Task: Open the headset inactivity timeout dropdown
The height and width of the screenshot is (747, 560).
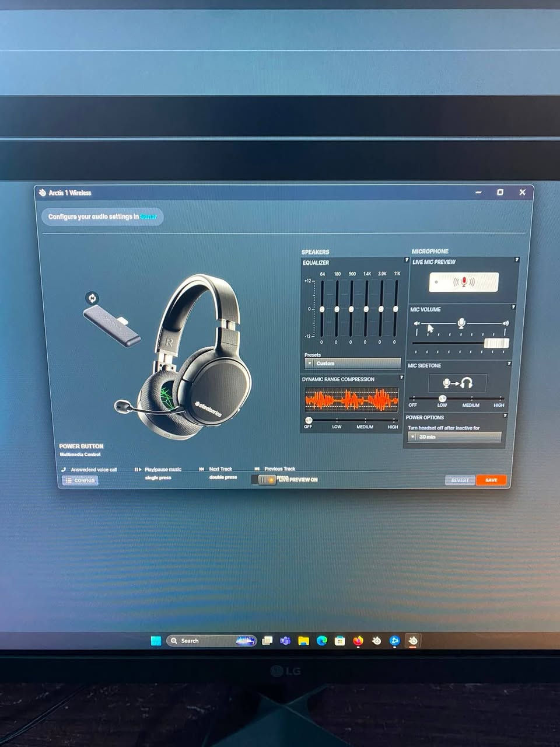Action: coord(454,437)
